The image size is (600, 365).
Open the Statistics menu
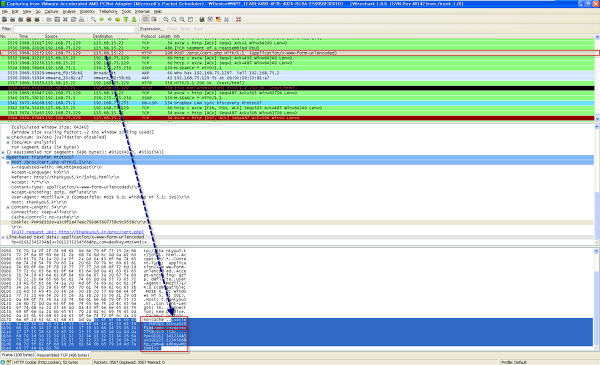(x=87, y=12)
